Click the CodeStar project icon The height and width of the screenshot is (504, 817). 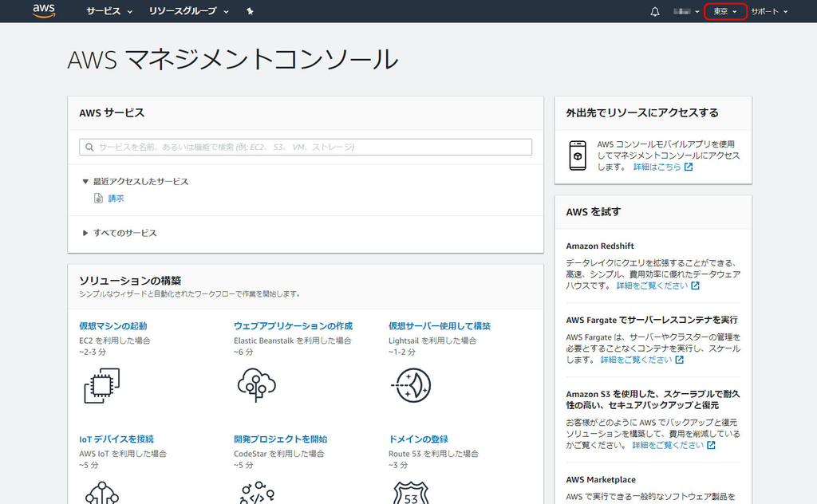(256, 493)
